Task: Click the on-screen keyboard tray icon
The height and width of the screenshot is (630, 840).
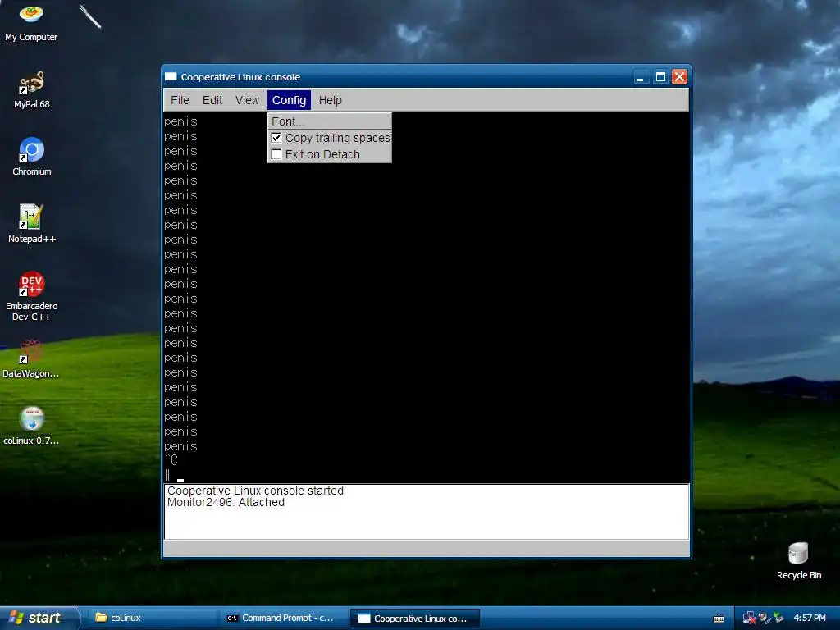Action: [719, 619]
